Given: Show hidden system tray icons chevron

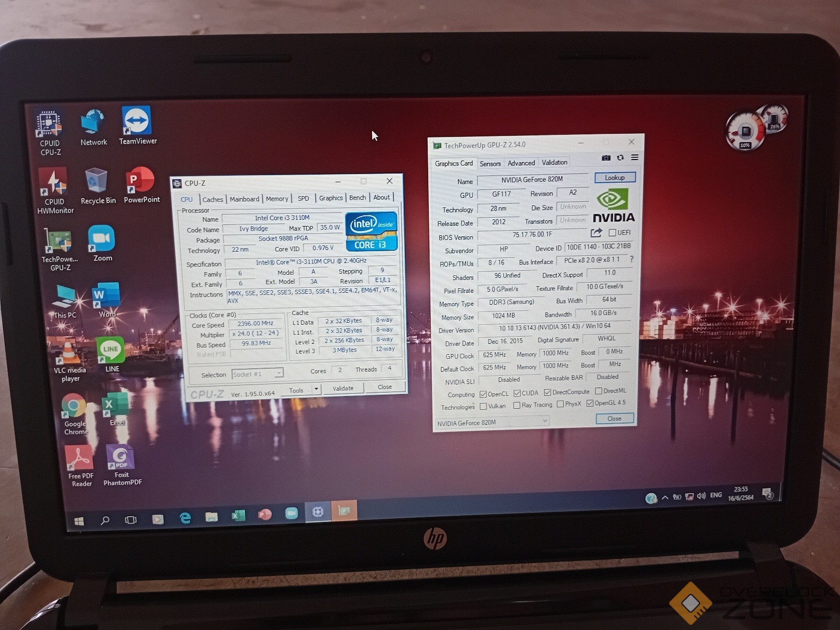Looking at the screenshot, I should (665, 497).
